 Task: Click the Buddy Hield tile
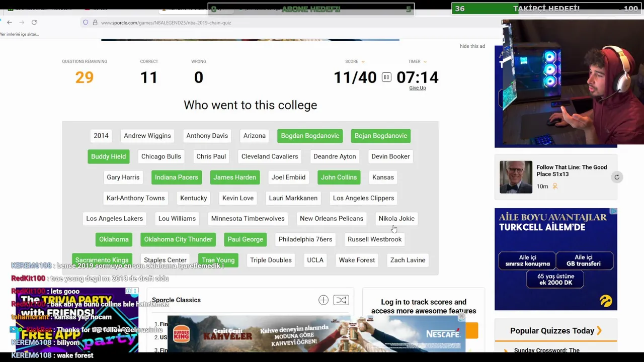[x=109, y=156]
